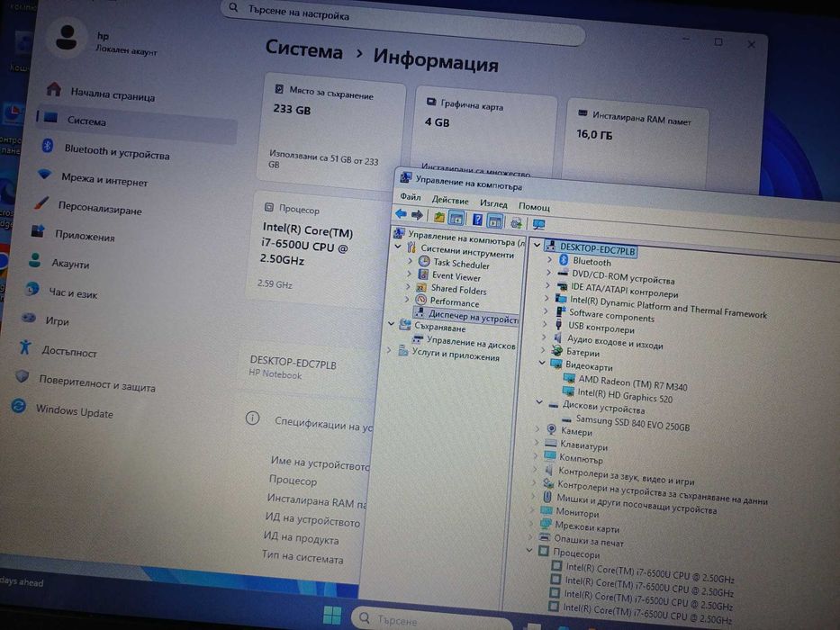The width and height of the screenshot is (840, 630).
Task: Click the Forward arrow in Computer Management toolbar
Action: tap(417, 215)
